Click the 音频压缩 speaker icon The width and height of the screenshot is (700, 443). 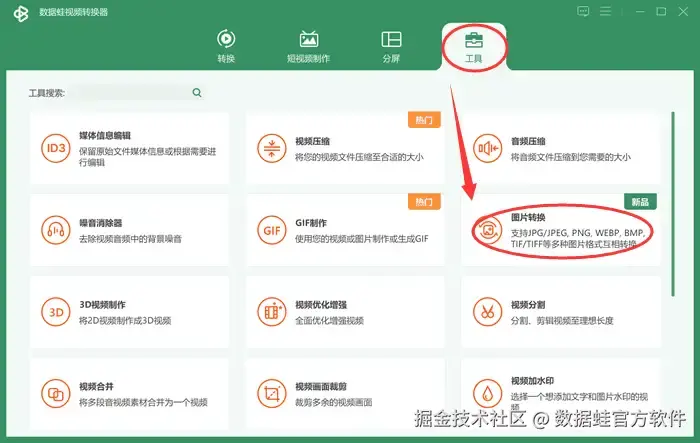coord(488,148)
